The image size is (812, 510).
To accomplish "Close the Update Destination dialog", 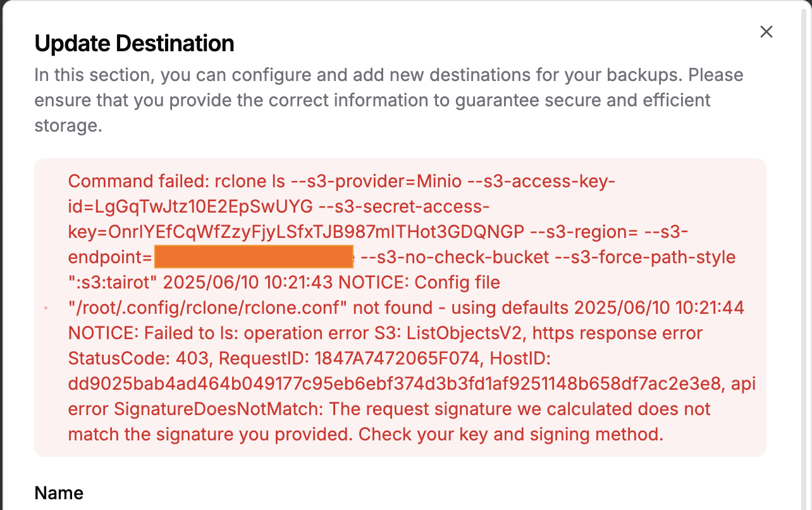I will [x=766, y=32].
